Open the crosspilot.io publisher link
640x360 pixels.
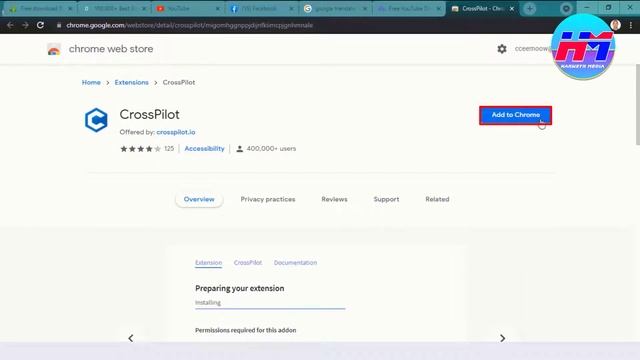[x=176, y=132]
